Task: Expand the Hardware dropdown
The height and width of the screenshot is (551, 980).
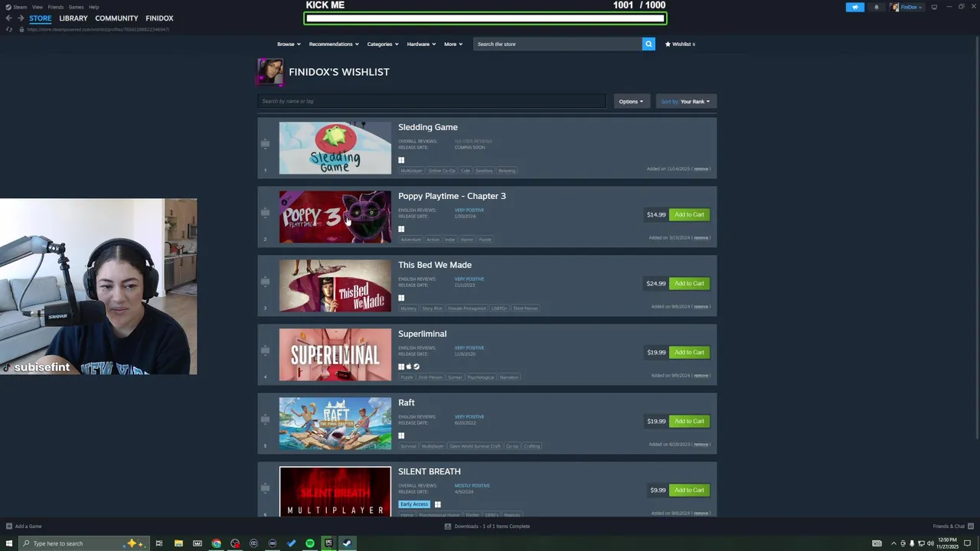Action: (421, 44)
